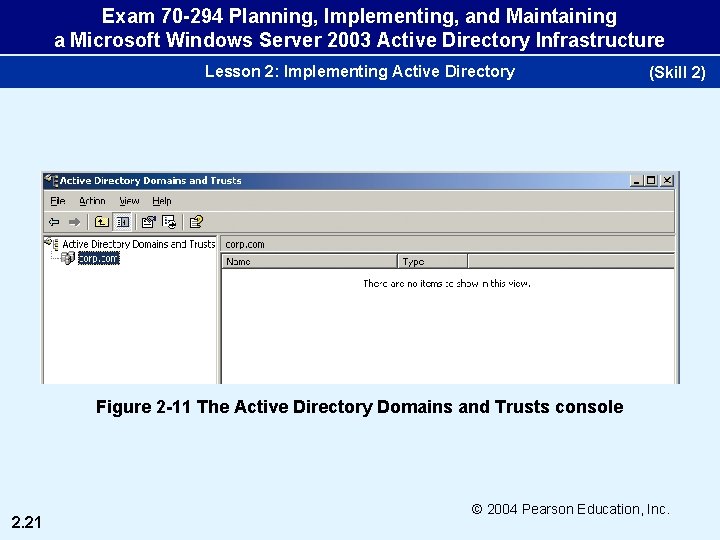Maximize the Domains and Trusts window
The width and height of the screenshot is (720, 540).
pyautogui.click(x=651, y=180)
